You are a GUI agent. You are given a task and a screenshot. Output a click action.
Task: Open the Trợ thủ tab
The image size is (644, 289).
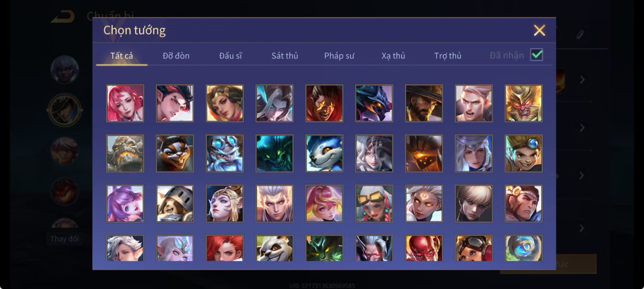click(448, 56)
